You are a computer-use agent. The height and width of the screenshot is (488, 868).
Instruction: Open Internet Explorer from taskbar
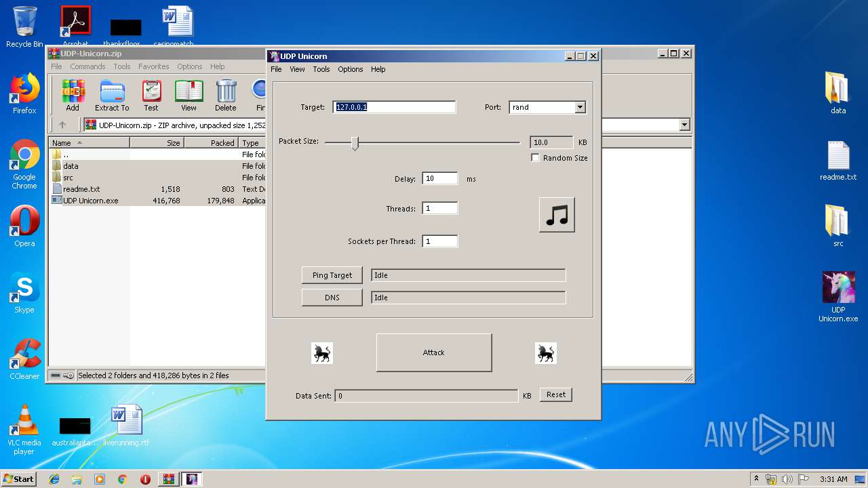[54, 479]
